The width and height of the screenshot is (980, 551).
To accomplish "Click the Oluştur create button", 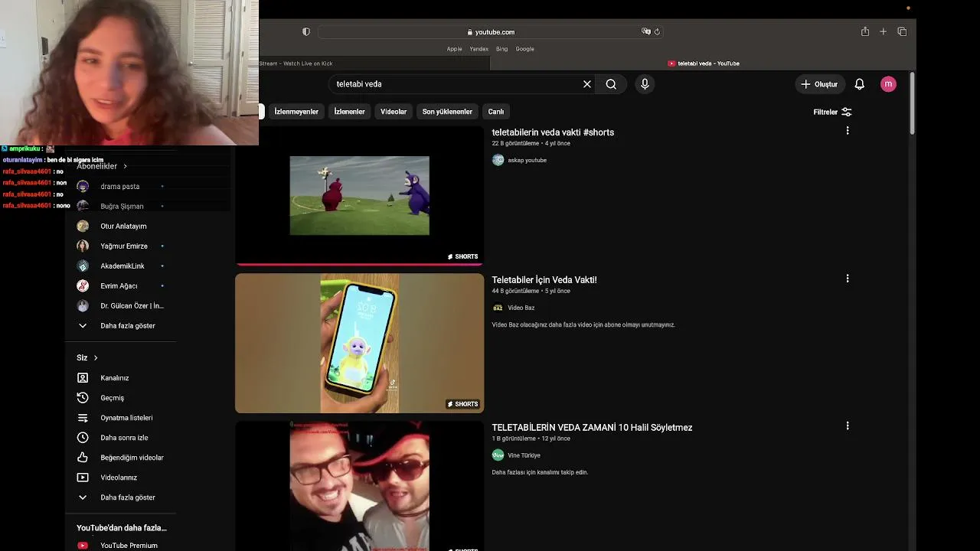I will [820, 84].
